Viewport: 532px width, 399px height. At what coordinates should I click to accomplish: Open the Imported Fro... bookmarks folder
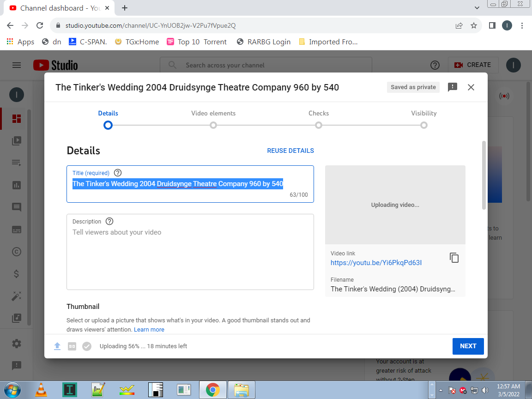[x=328, y=42]
